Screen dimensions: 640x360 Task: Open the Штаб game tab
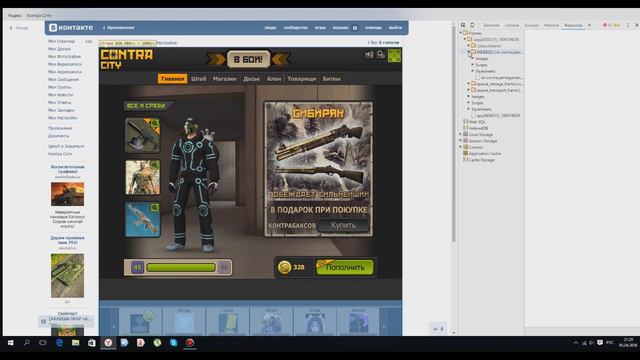(x=199, y=79)
